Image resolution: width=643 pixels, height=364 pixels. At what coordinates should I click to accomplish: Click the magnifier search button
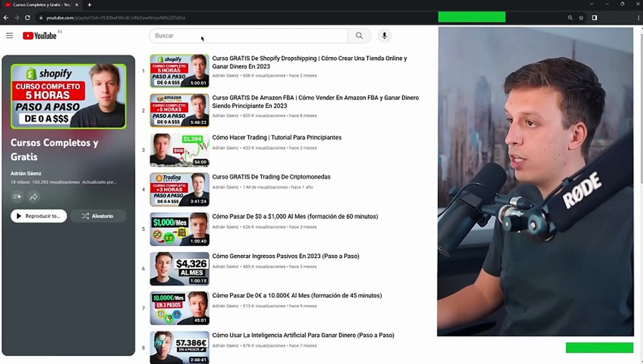359,35
